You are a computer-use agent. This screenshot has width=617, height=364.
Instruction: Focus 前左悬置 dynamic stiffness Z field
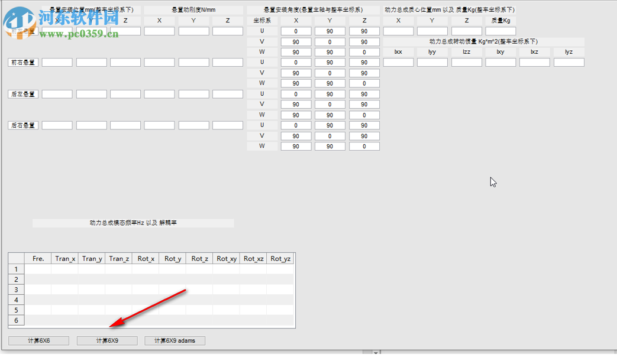point(228,31)
